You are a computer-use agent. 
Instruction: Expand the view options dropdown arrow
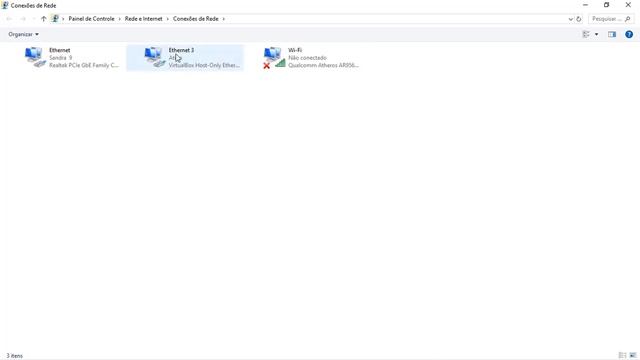tap(596, 34)
